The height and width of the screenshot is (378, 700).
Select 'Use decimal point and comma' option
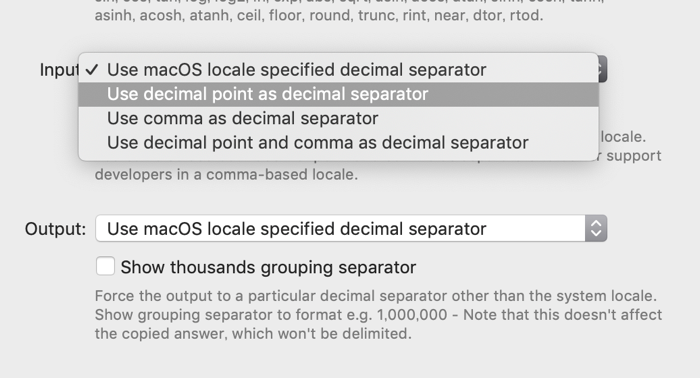(338, 143)
